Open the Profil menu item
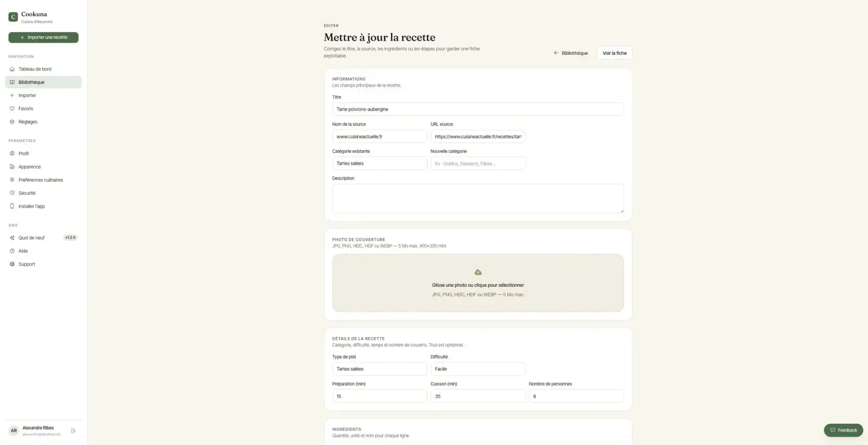The image size is (868, 445). click(43, 153)
